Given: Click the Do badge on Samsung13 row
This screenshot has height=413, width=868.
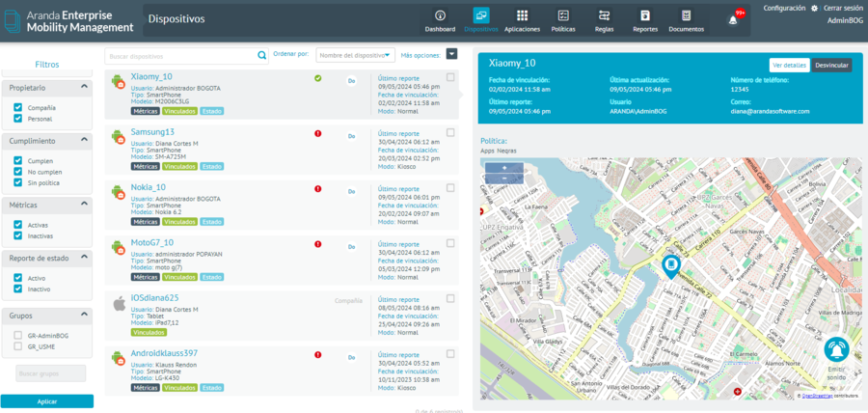Looking at the screenshot, I should click(x=351, y=136).
